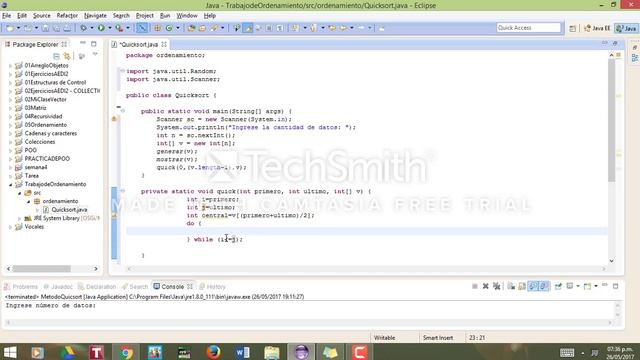640x360 pixels.
Task: Switch to the Javadoc tab
Action: click(x=58, y=287)
